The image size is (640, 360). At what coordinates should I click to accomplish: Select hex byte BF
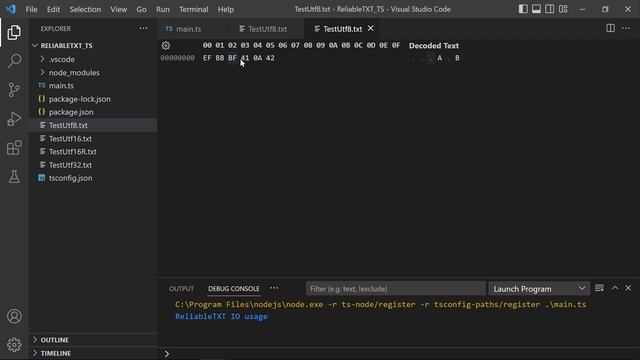pos(232,58)
